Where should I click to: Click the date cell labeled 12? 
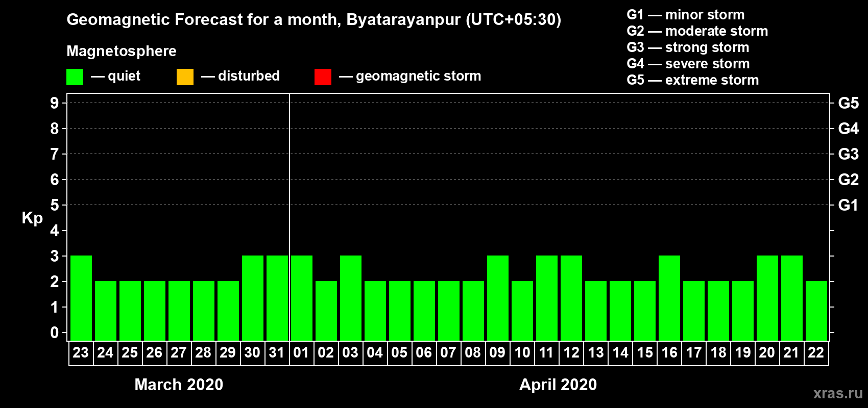(x=571, y=353)
